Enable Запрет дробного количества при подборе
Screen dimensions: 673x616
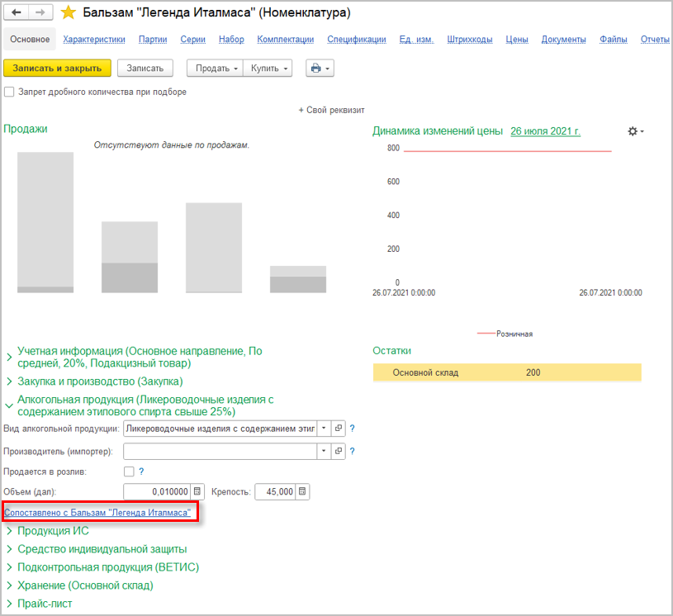(x=9, y=92)
